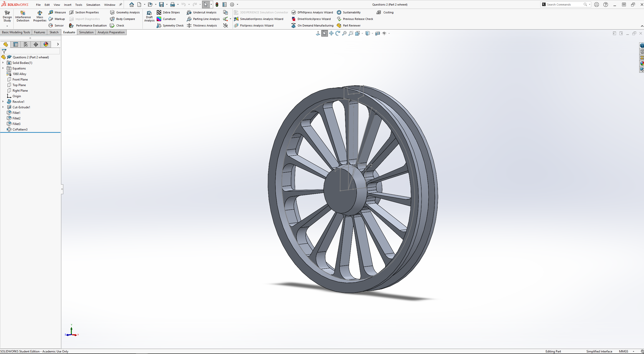
Task: Open the DimXpertManager tab
Action: (x=36, y=44)
